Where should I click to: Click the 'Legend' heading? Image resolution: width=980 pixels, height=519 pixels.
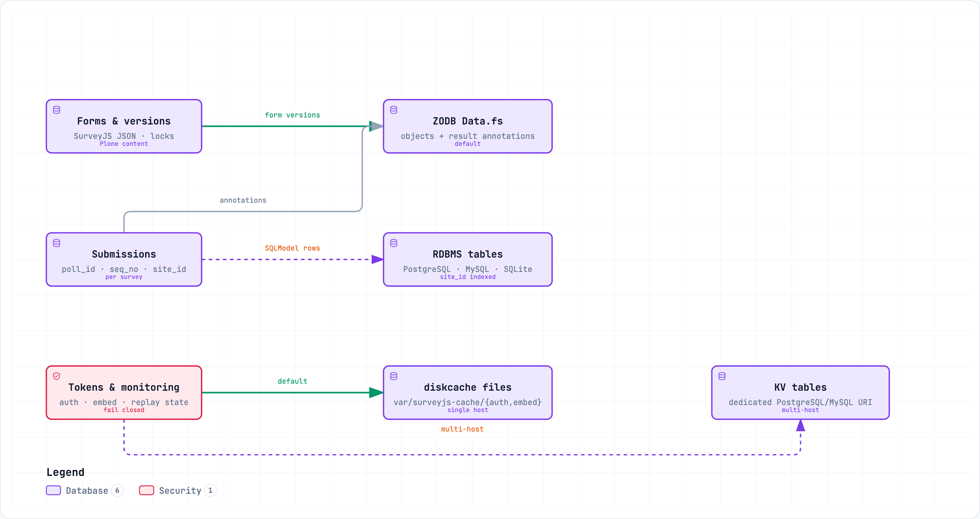(65, 472)
